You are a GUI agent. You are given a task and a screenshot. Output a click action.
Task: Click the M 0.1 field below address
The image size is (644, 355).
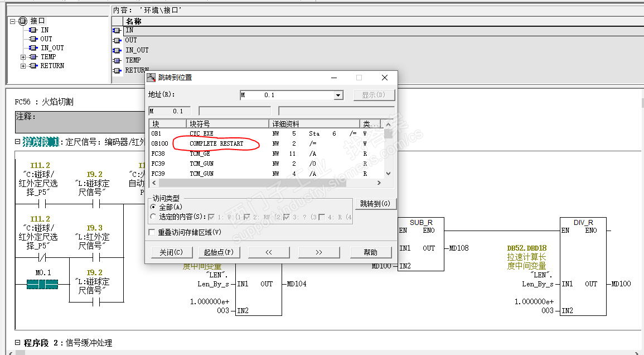pyautogui.click(x=170, y=111)
